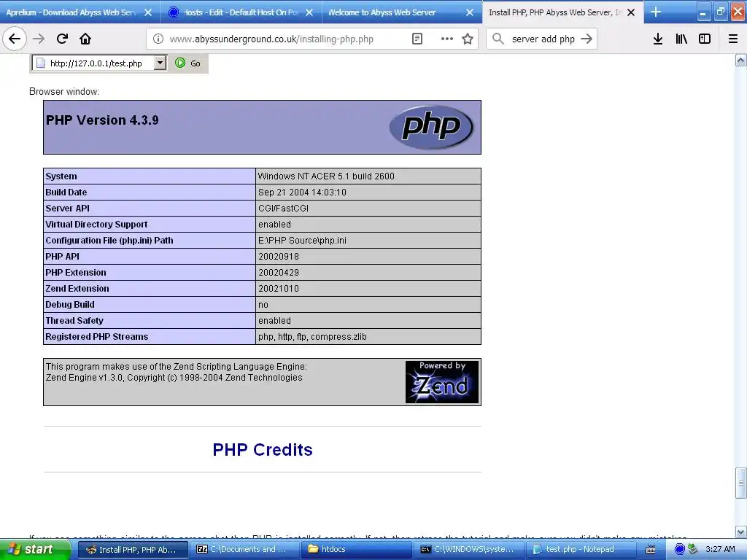The width and height of the screenshot is (747, 560).
Task: Close the Aprelium download tab
Action: (148, 12)
